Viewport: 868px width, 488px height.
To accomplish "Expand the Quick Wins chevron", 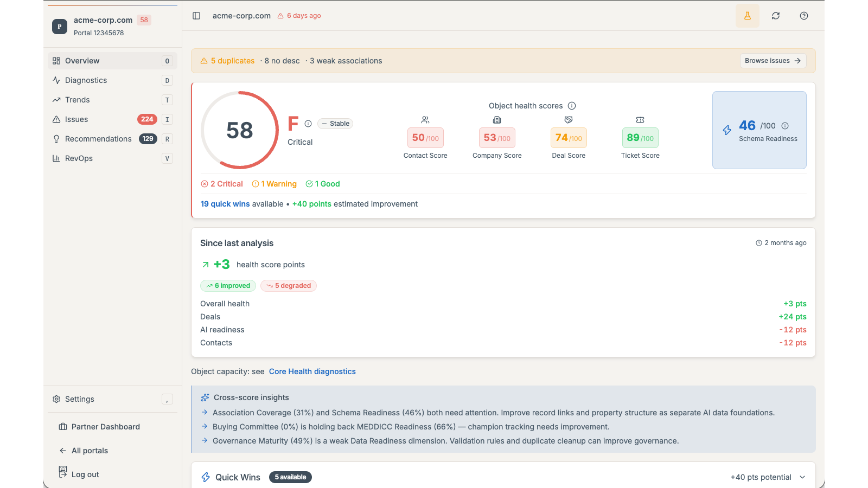I will tap(802, 477).
